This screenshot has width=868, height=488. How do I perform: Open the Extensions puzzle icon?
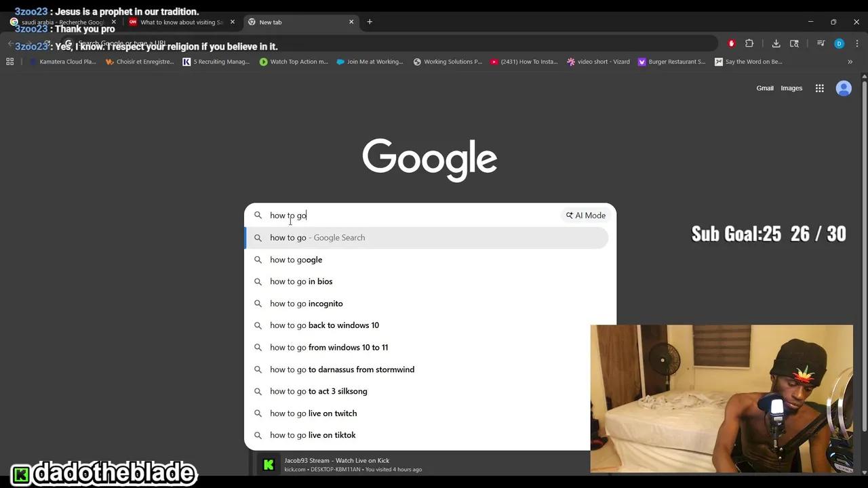click(749, 43)
